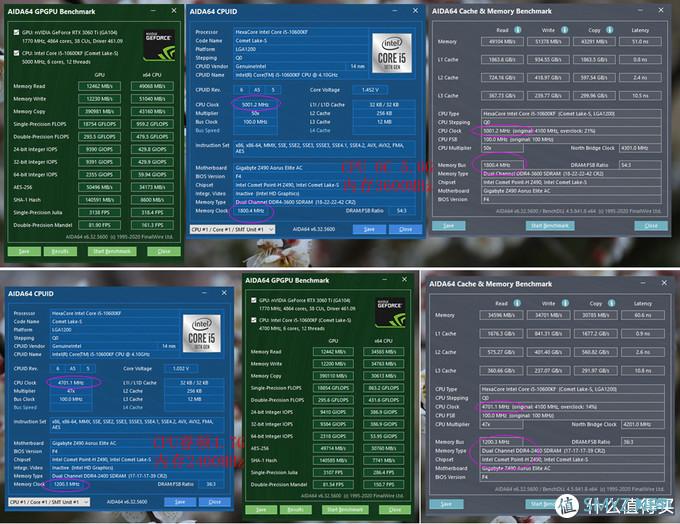Click Double-Precision Mandel CPU value 161.3 FPS
The height and width of the screenshot is (524, 680).
[152, 225]
